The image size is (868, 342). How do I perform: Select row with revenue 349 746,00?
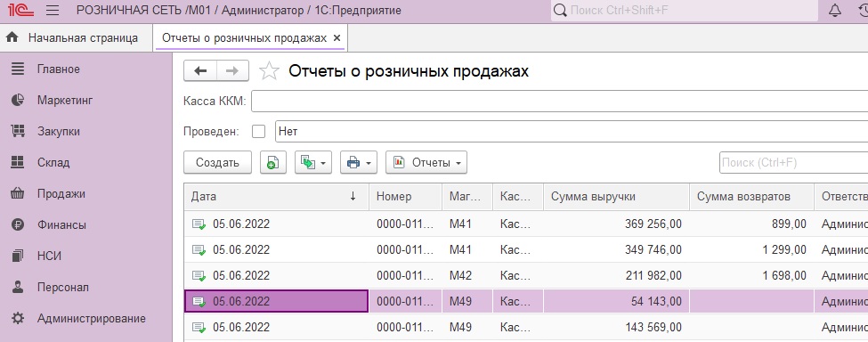(526, 249)
